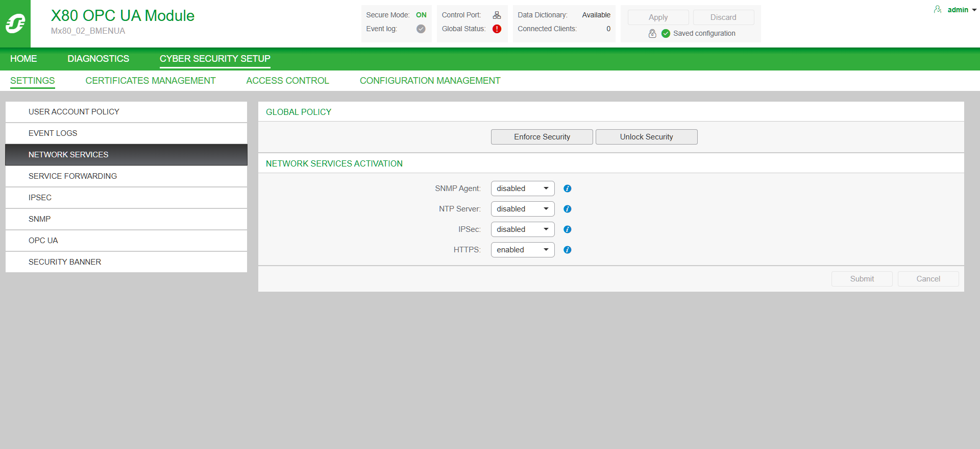Show info for NTP Server

click(x=567, y=209)
